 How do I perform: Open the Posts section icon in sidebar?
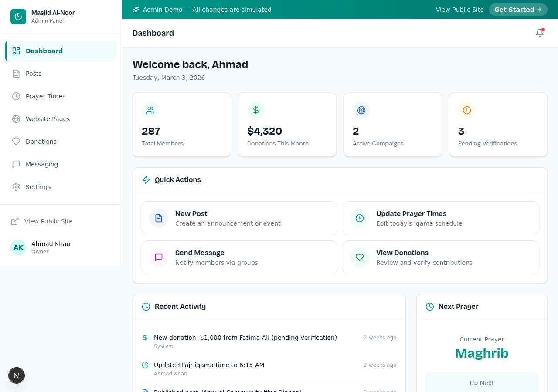coord(16,74)
